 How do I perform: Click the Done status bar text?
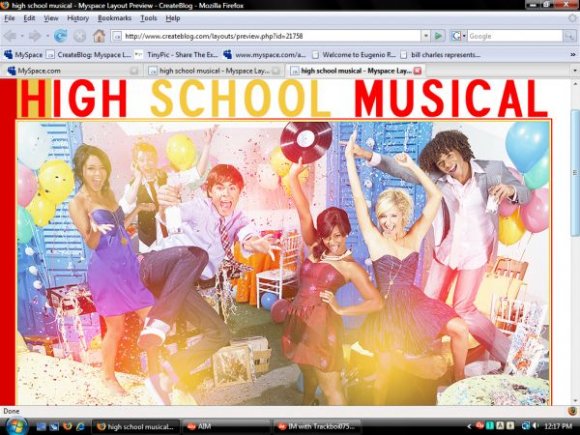pos(11,411)
